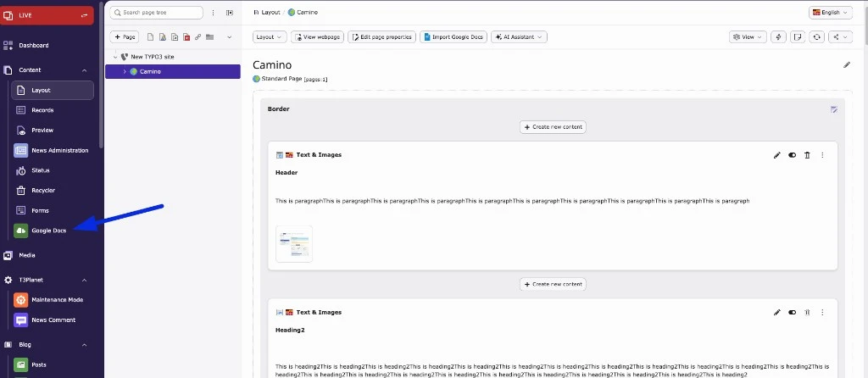Delete the Header Text & Images element
This screenshot has width=868, height=378.
(x=807, y=155)
